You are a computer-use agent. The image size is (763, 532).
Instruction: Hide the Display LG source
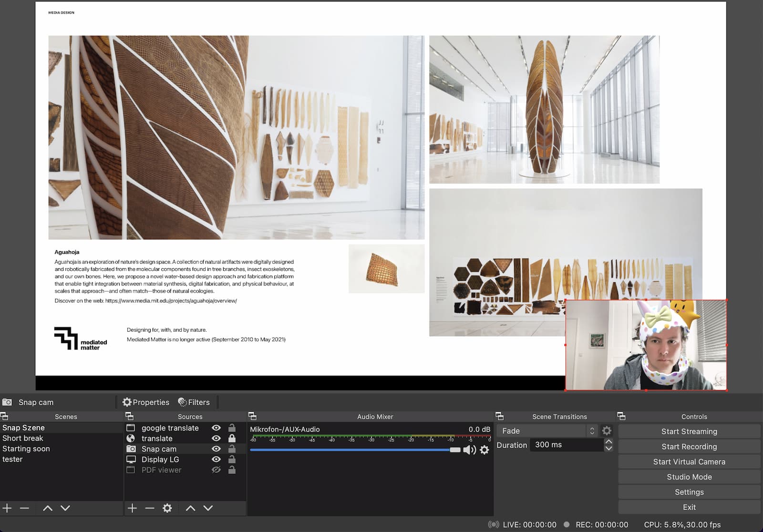pyautogui.click(x=216, y=460)
